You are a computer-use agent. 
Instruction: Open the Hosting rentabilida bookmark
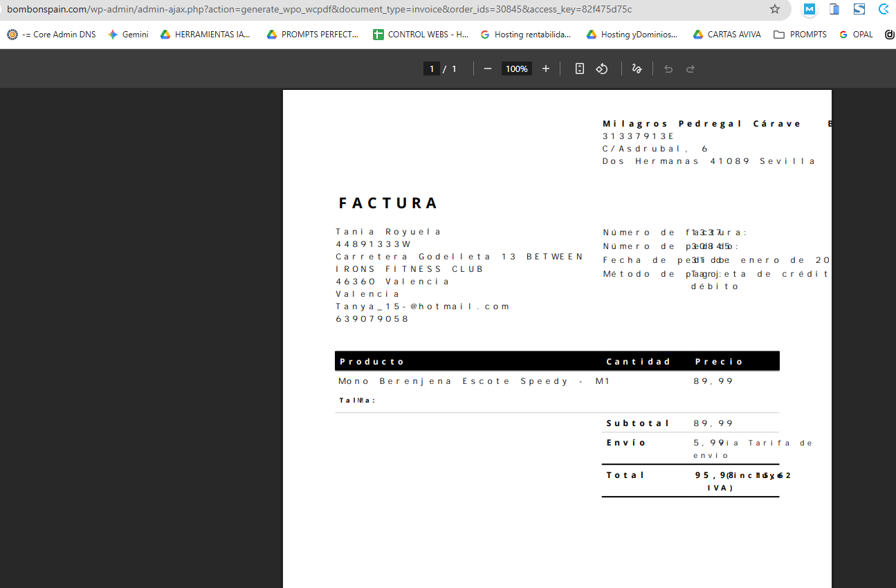[526, 34]
